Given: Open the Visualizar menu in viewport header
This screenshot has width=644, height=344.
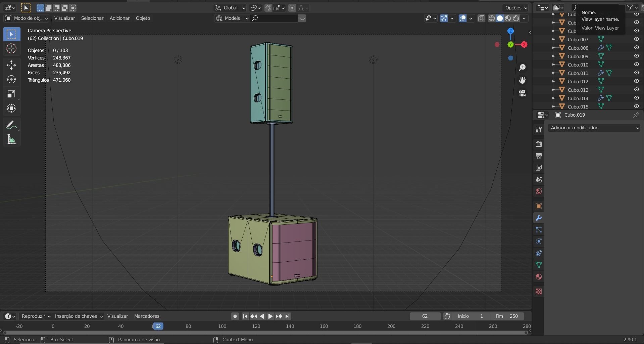Looking at the screenshot, I should pyautogui.click(x=64, y=18).
